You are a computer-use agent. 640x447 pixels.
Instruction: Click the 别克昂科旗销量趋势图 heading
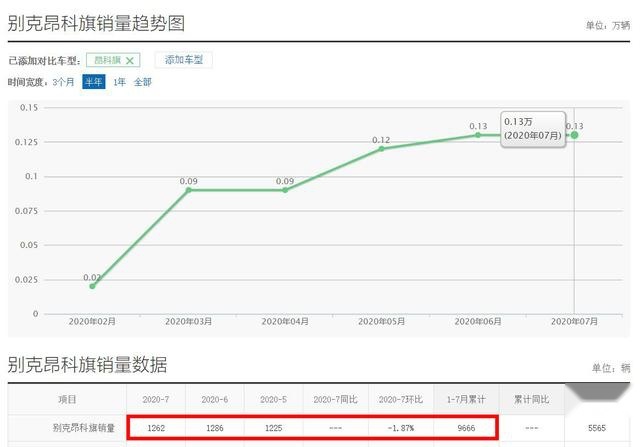click(96, 23)
